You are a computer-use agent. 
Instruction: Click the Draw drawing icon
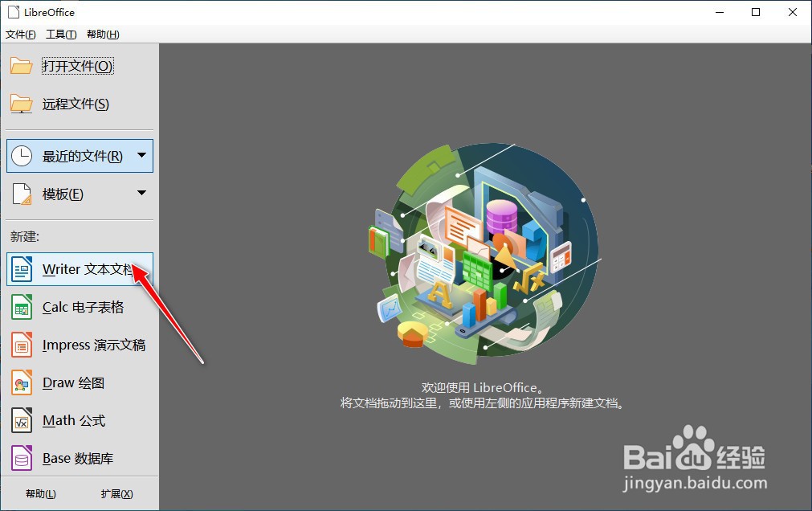coord(22,382)
